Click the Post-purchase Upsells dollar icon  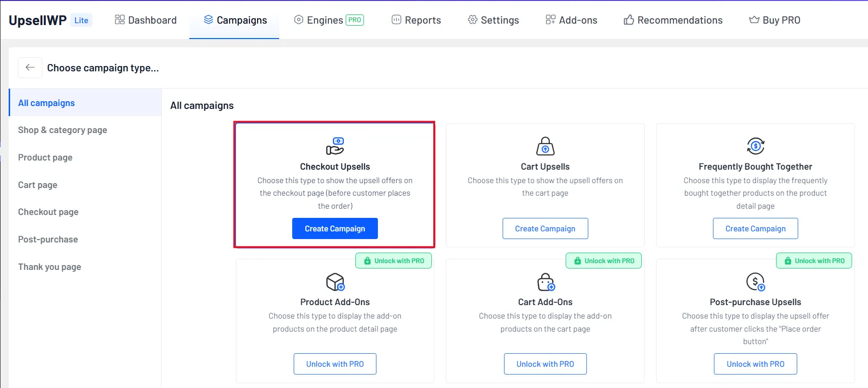[x=756, y=282]
